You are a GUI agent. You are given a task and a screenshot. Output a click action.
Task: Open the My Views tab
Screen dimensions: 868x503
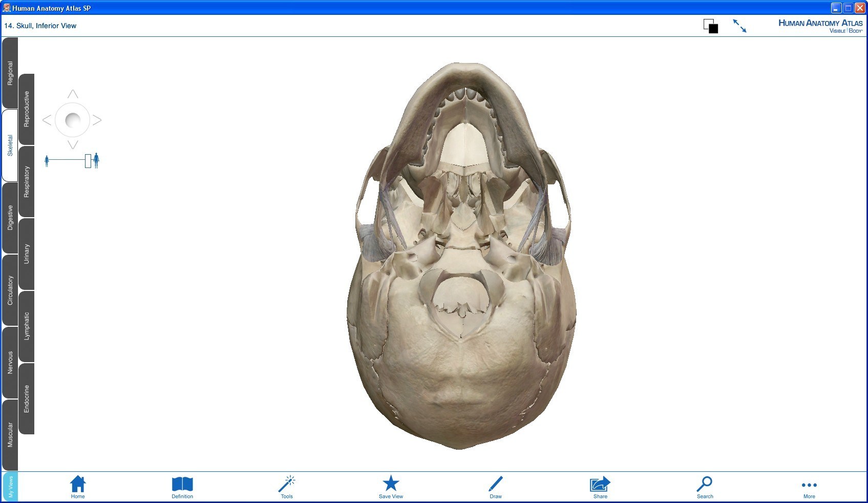(x=10, y=487)
